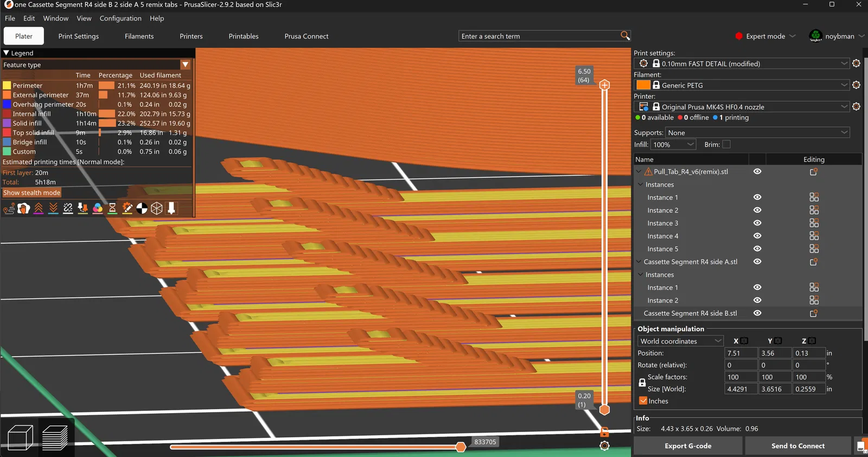This screenshot has width=868, height=457.
Task: Collapse Cassette Segment side A tree item
Action: tap(639, 262)
